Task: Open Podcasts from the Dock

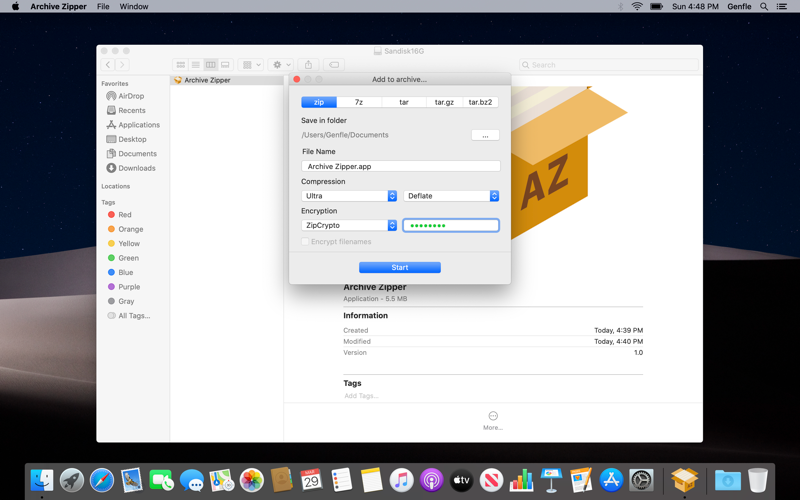Action: [x=432, y=480]
